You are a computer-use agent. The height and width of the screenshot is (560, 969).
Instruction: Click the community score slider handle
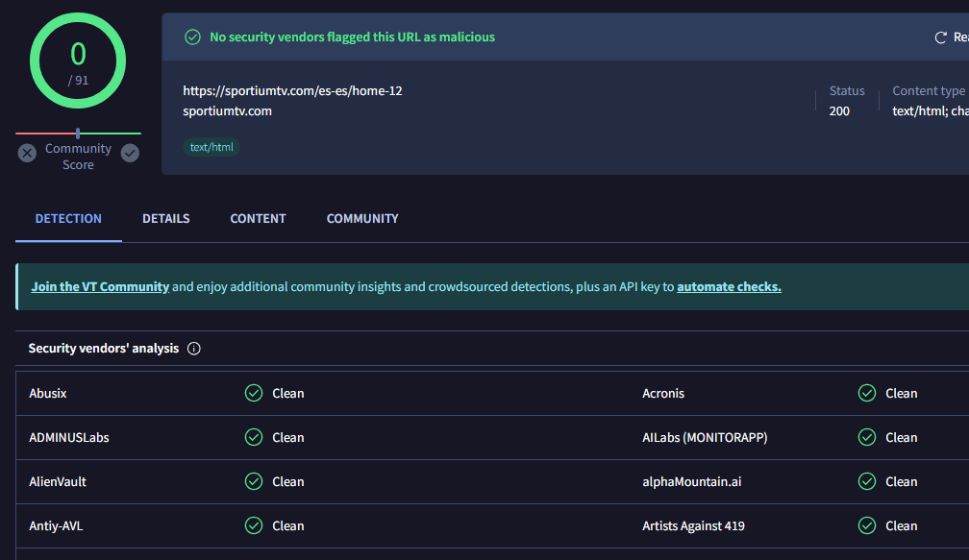[x=78, y=133]
